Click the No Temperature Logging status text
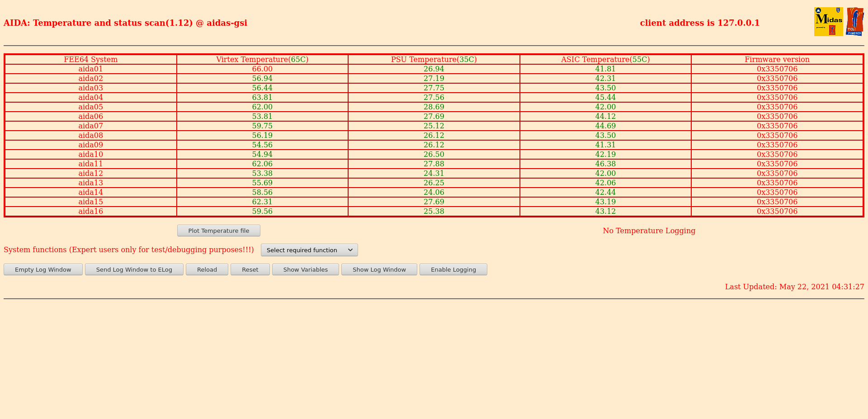The width and height of the screenshot is (868, 419). pyautogui.click(x=649, y=231)
